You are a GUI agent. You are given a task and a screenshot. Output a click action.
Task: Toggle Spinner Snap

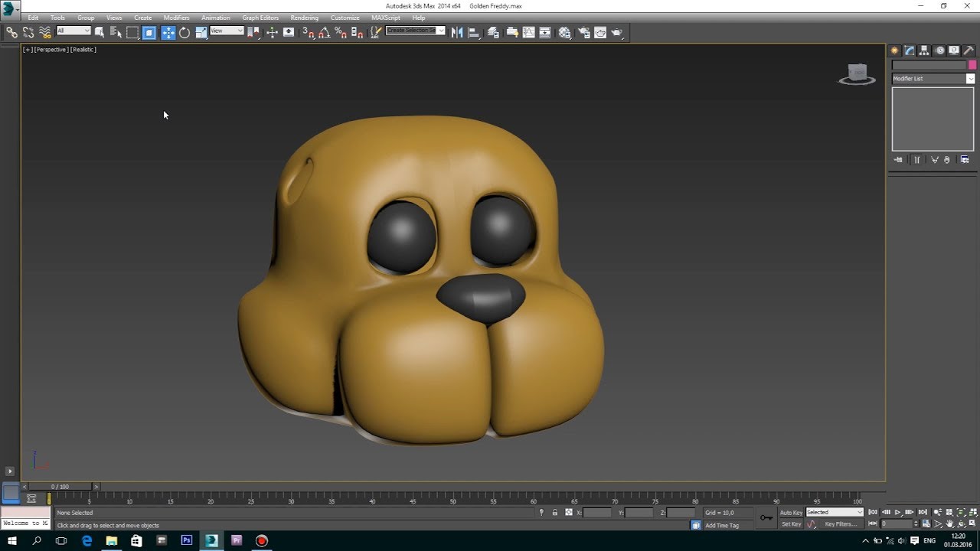356,32
